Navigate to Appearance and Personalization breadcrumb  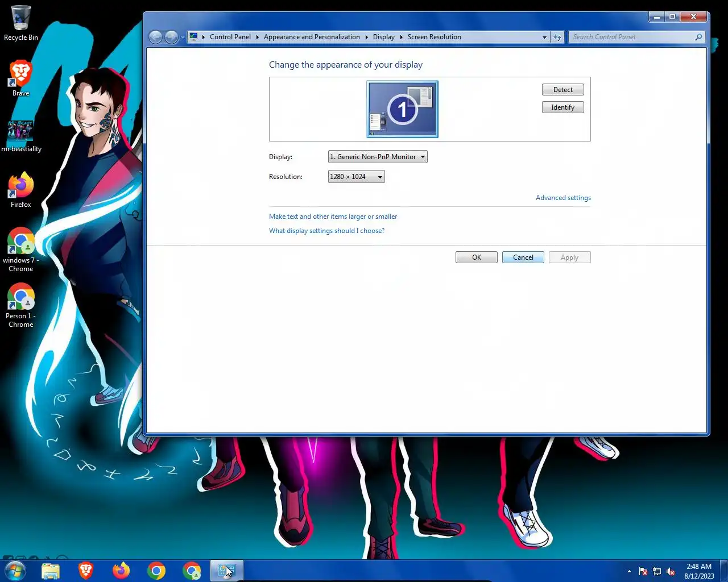[312, 37]
